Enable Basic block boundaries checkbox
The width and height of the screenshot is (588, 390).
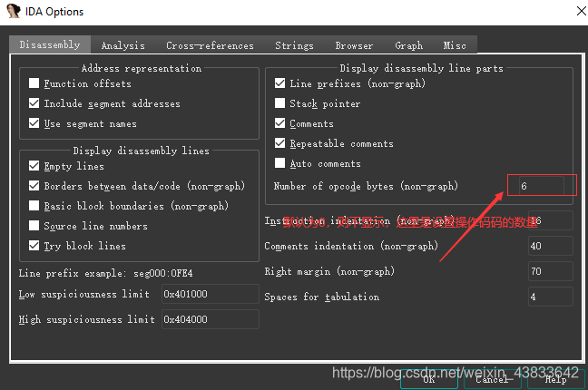(x=34, y=206)
